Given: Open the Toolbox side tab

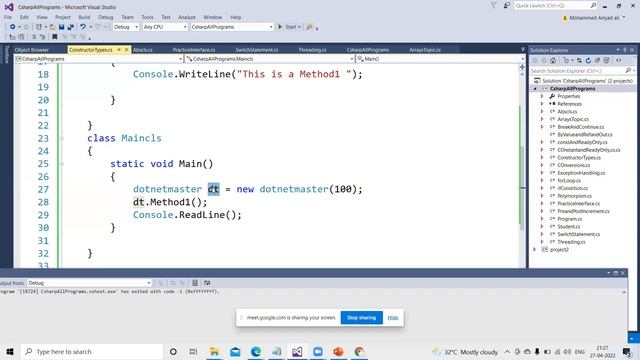Looking at the screenshot, I should pyautogui.click(x=6, y=55).
